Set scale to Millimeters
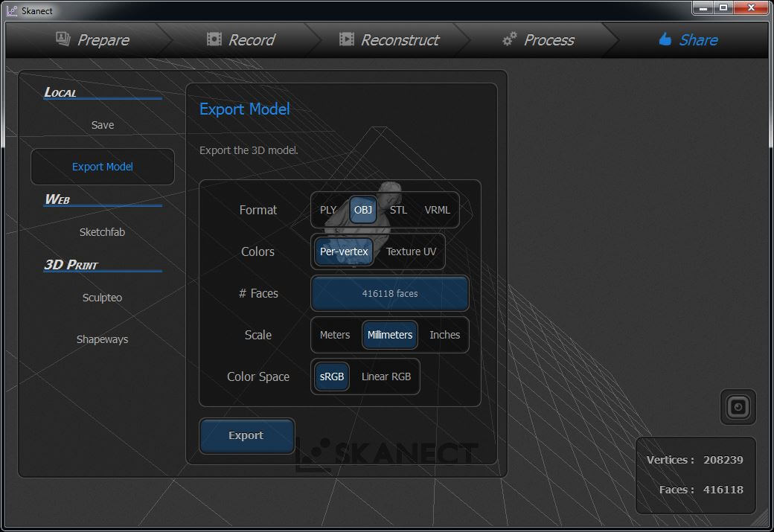 pos(390,335)
